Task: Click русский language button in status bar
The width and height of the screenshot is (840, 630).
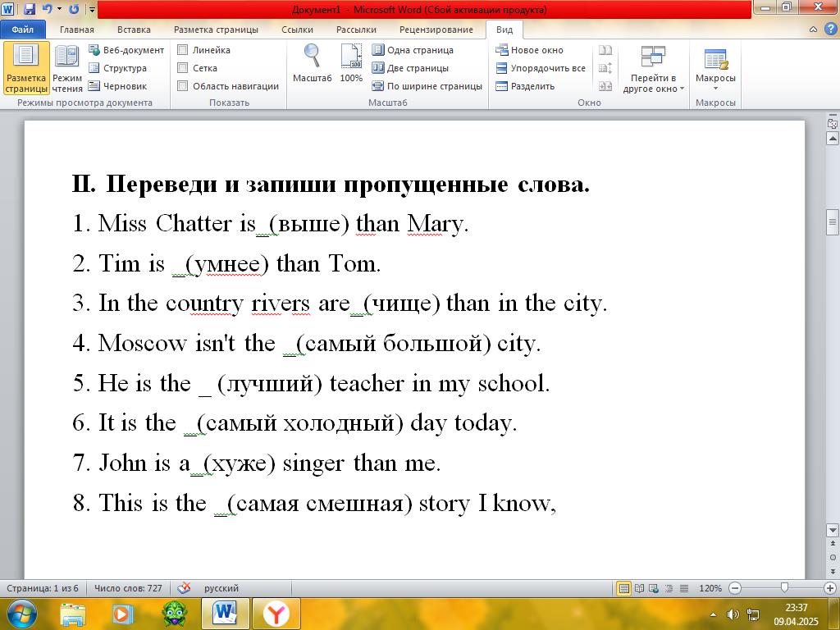Action: [221, 588]
